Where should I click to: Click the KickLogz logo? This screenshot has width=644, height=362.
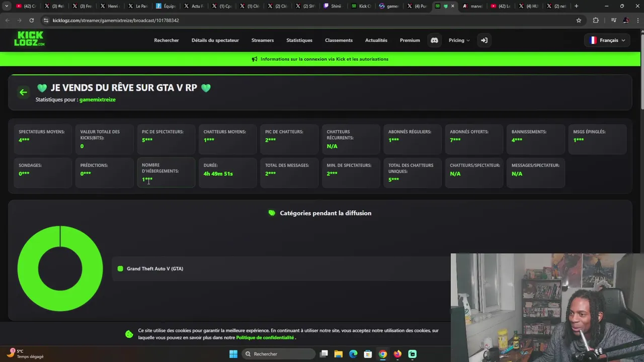coord(29,39)
